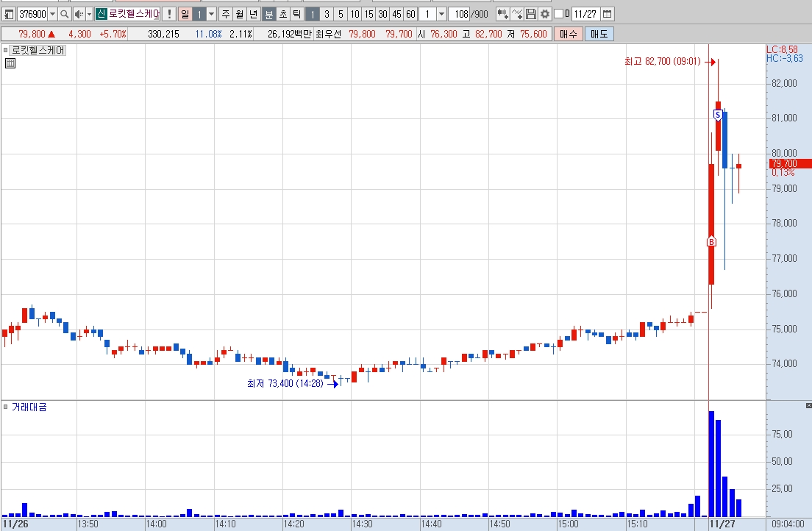Click the 최고 82,700 (09:01) annotation
Viewport: 812px width, 531px height.
[x=663, y=62]
